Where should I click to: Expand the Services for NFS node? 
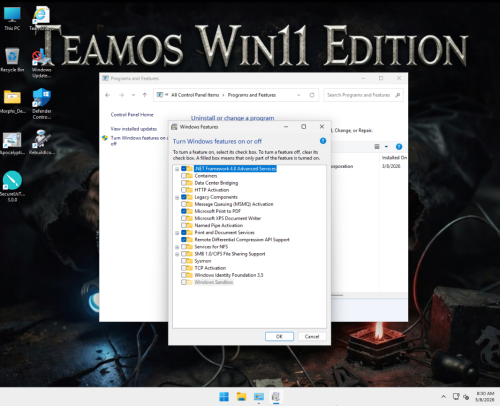coord(177,247)
